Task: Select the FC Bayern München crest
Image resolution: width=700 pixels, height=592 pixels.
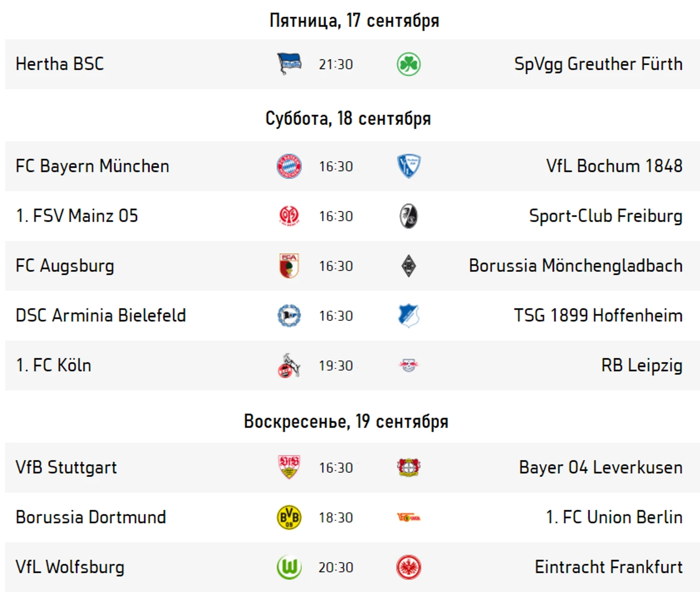Action: (289, 166)
